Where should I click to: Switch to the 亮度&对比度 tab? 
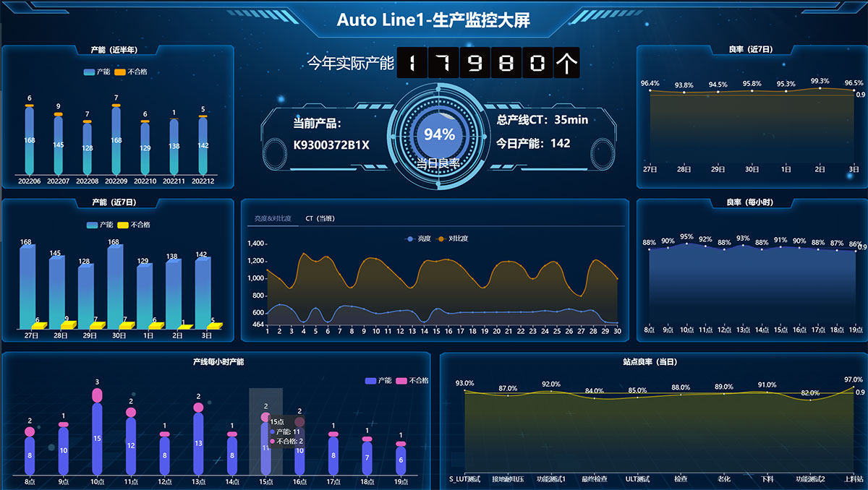click(273, 218)
